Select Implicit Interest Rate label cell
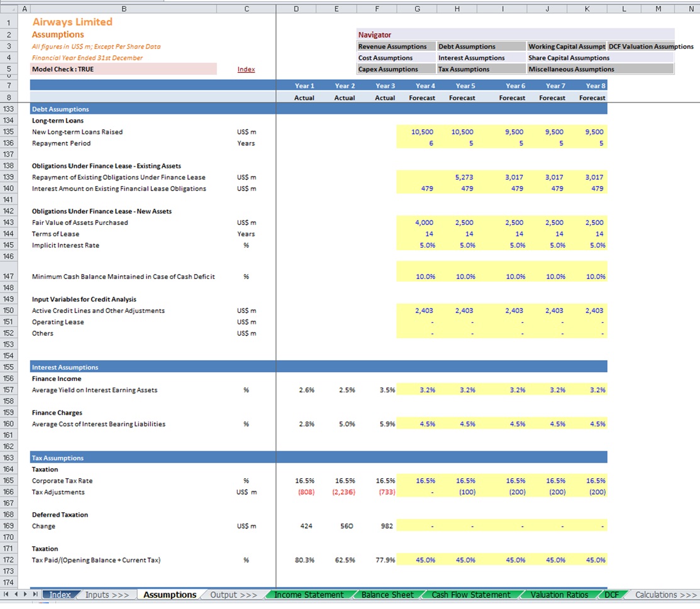The width and height of the screenshot is (700, 609). pos(124,245)
